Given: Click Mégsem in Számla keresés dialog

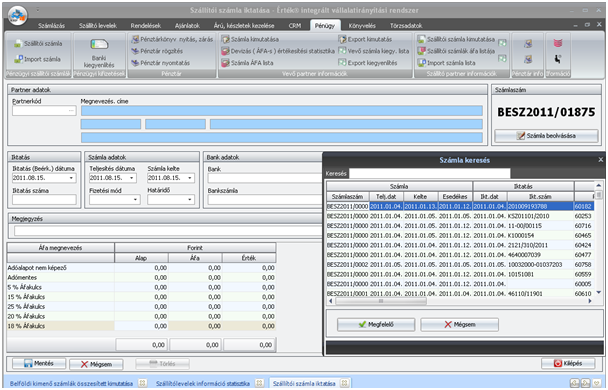Looking at the screenshot, I should coord(459,324).
